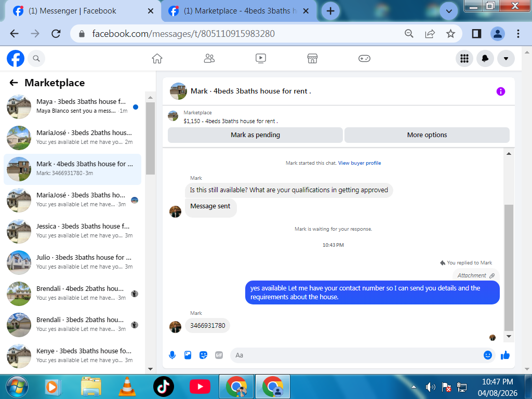Choose a GIF icon
Viewport: 532px width, 399px height.
(219, 355)
